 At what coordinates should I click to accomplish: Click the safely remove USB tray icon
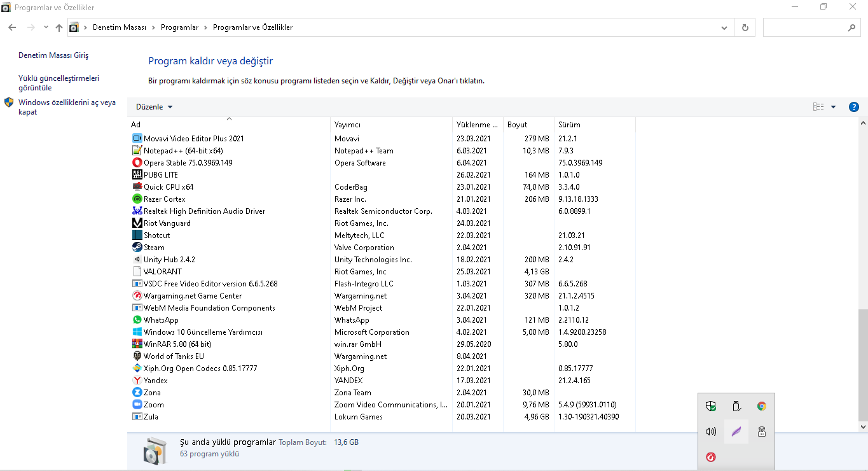(x=736, y=406)
